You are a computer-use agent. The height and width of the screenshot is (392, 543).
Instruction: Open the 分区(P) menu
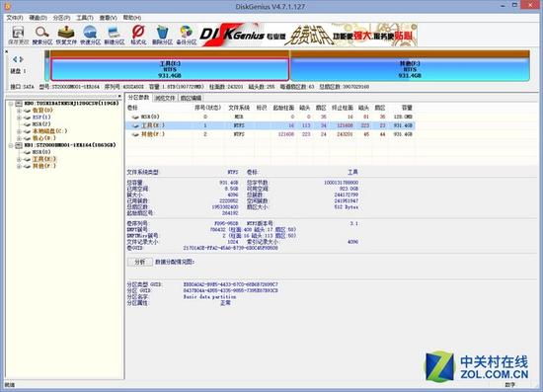[61, 18]
